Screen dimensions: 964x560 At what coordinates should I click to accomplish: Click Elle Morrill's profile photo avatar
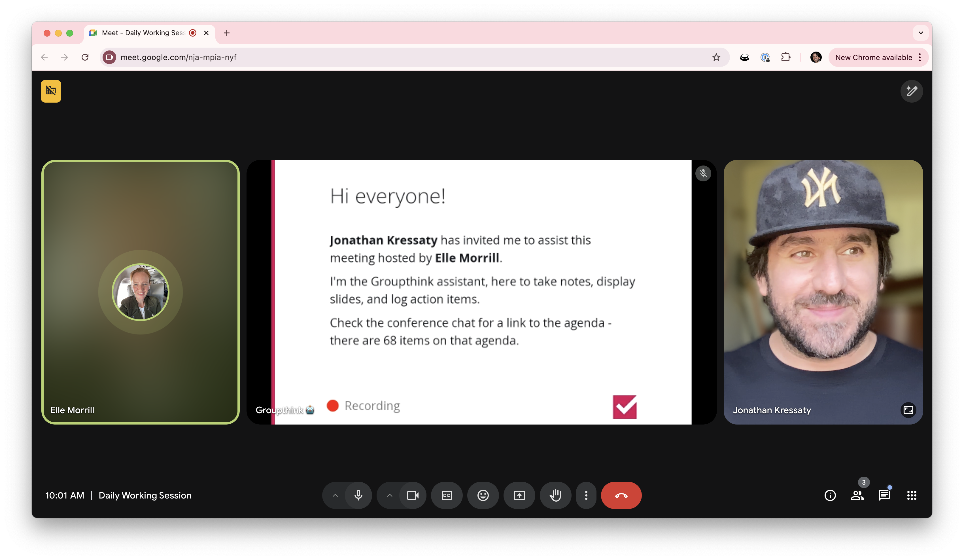coord(140,292)
